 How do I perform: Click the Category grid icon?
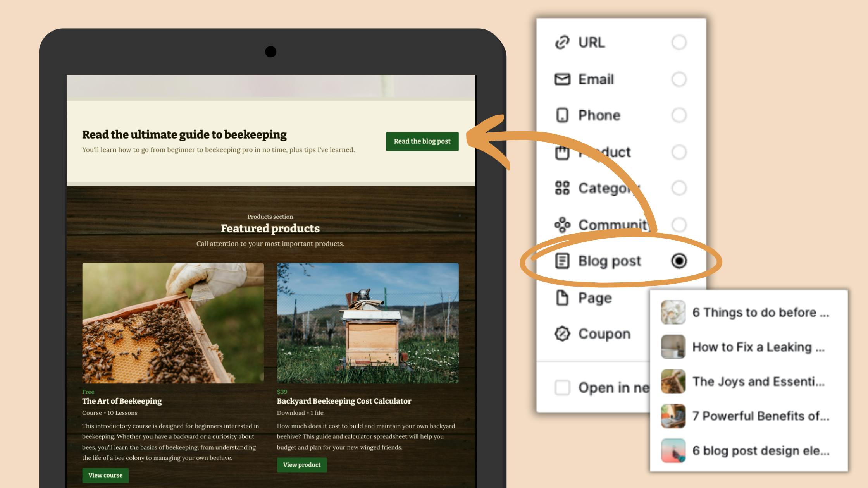click(x=562, y=188)
